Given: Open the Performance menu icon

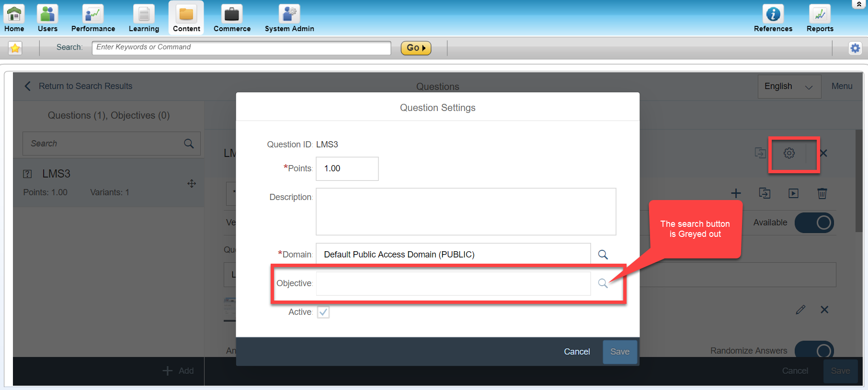Looking at the screenshot, I should pyautogui.click(x=93, y=14).
